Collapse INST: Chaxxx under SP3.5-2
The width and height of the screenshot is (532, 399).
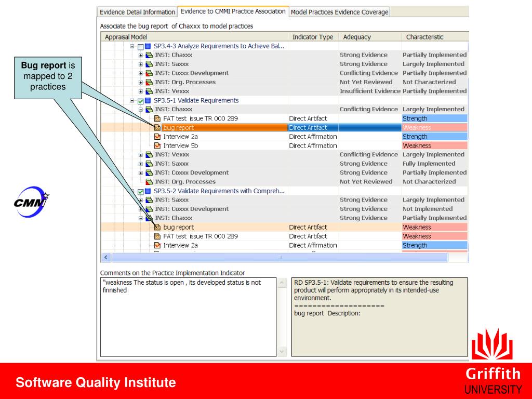click(140, 218)
